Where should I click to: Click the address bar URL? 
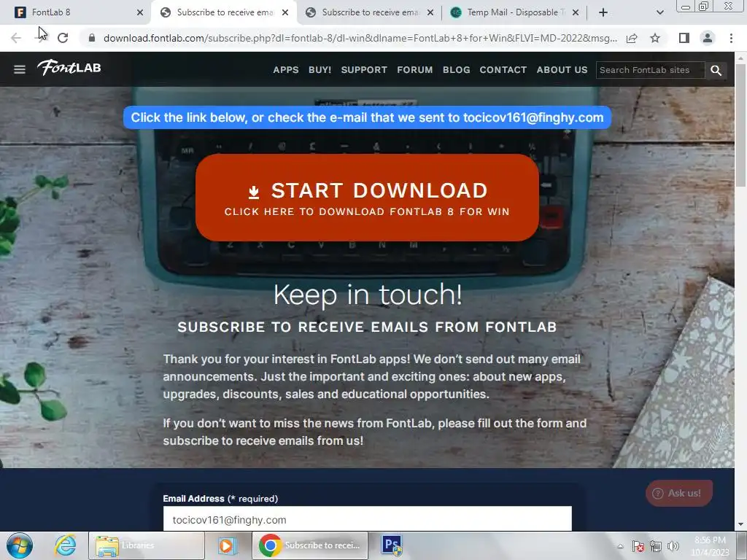coord(360,38)
